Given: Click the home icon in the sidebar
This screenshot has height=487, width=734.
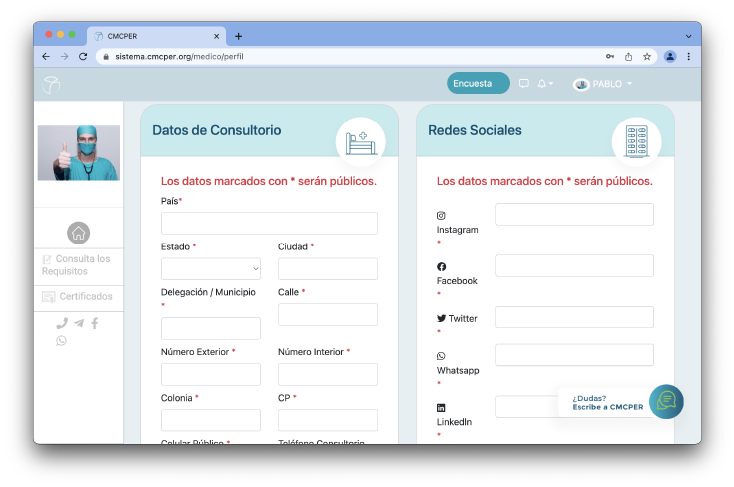Looking at the screenshot, I should [78, 233].
